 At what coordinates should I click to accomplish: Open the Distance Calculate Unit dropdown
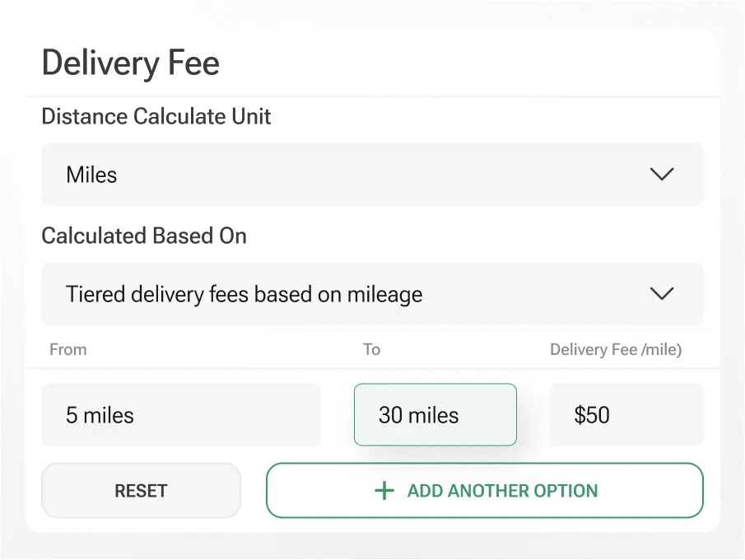click(x=372, y=175)
